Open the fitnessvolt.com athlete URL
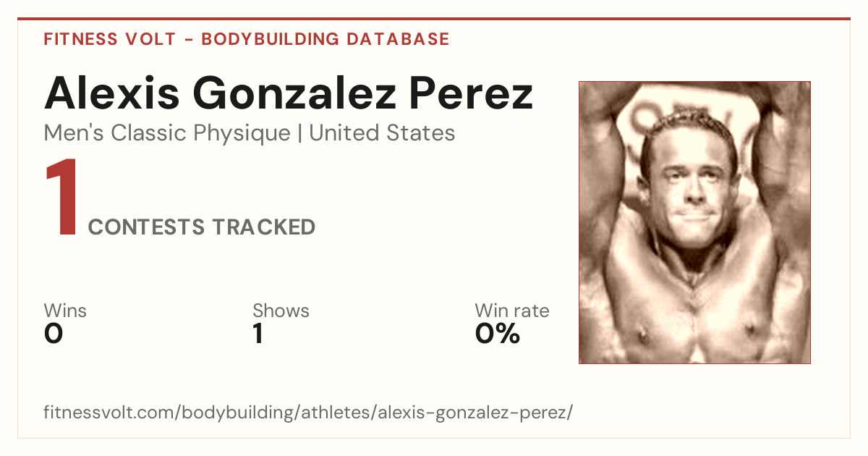This screenshot has width=868, height=456. 308,413
